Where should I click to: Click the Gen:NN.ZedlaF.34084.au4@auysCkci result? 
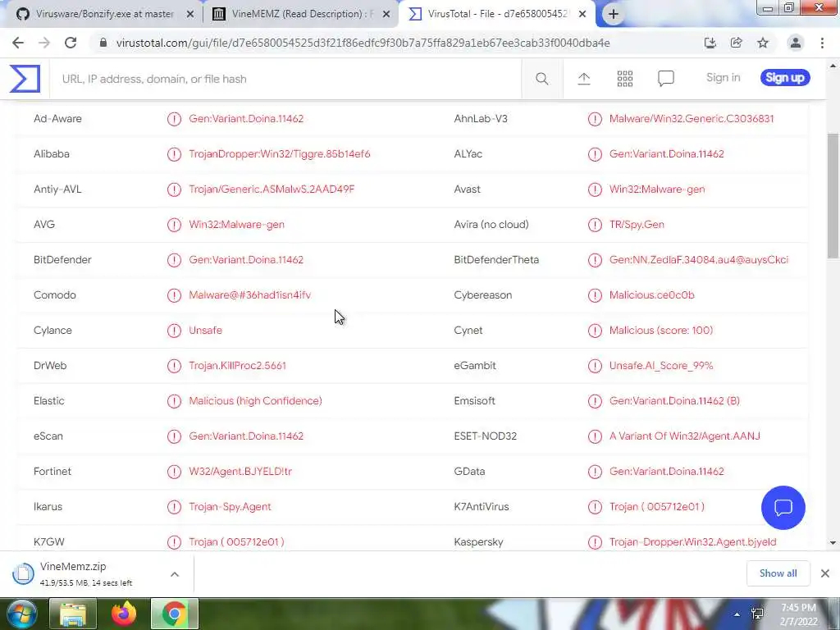point(699,260)
